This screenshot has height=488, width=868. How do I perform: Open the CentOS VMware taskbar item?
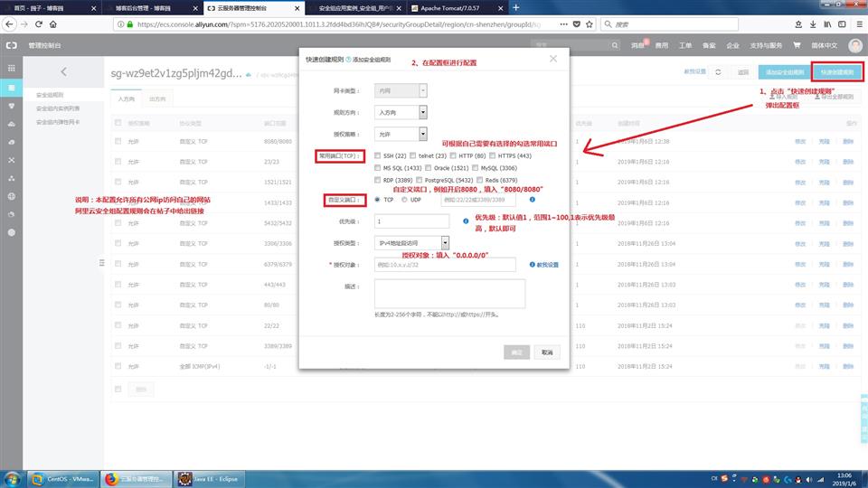pos(62,479)
